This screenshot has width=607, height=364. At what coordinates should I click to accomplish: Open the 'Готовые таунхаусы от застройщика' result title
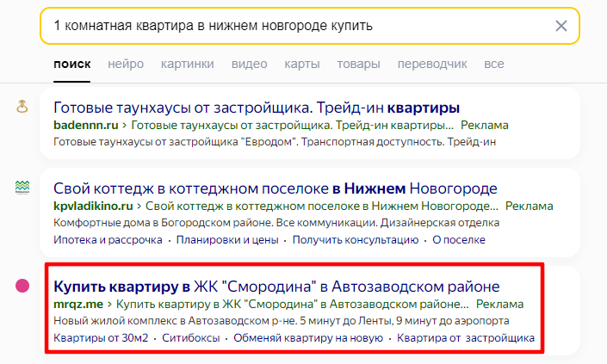(257, 108)
